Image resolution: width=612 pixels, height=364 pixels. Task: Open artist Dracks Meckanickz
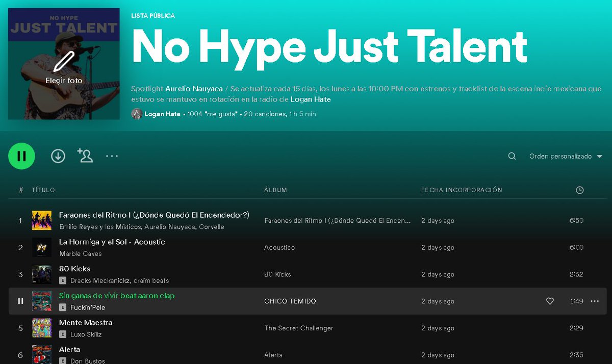pyautogui.click(x=100, y=280)
